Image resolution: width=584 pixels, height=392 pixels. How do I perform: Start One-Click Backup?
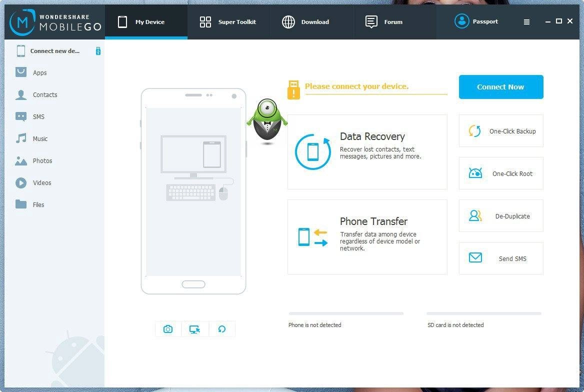click(x=501, y=131)
